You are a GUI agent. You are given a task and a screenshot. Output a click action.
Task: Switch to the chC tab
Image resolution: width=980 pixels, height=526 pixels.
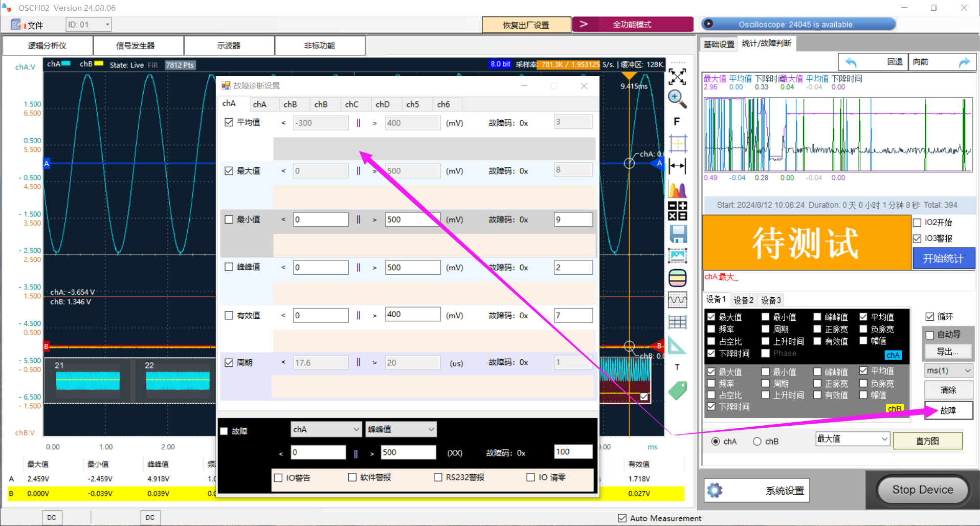pyautogui.click(x=351, y=104)
